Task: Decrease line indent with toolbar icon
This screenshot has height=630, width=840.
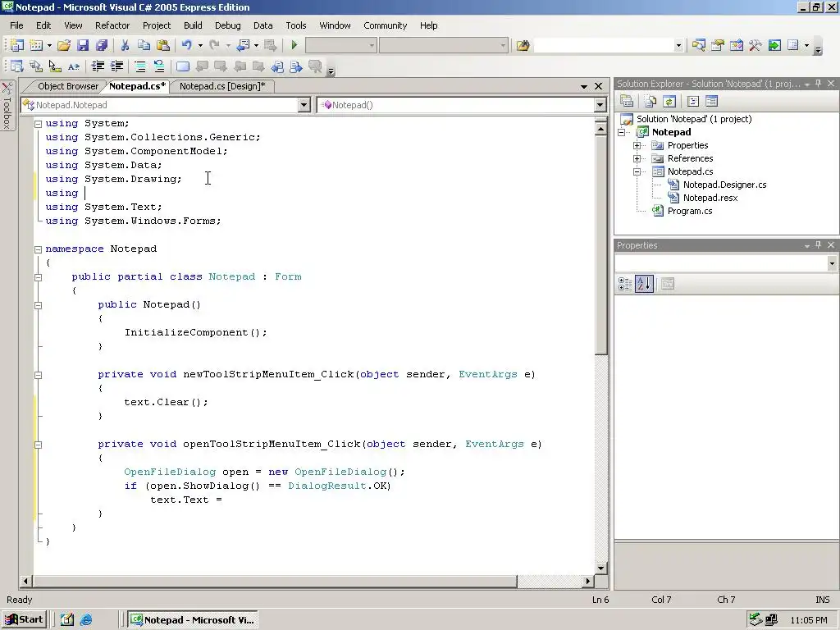Action: pos(98,66)
